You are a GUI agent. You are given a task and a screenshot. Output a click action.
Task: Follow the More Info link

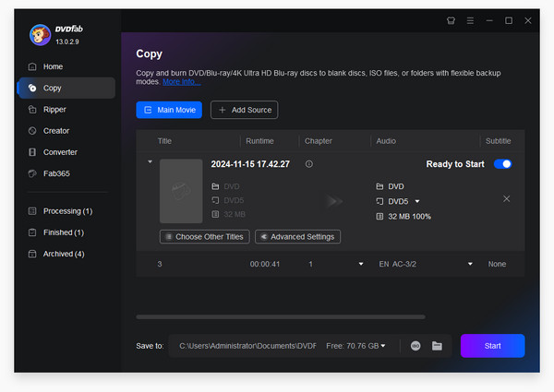(x=182, y=82)
